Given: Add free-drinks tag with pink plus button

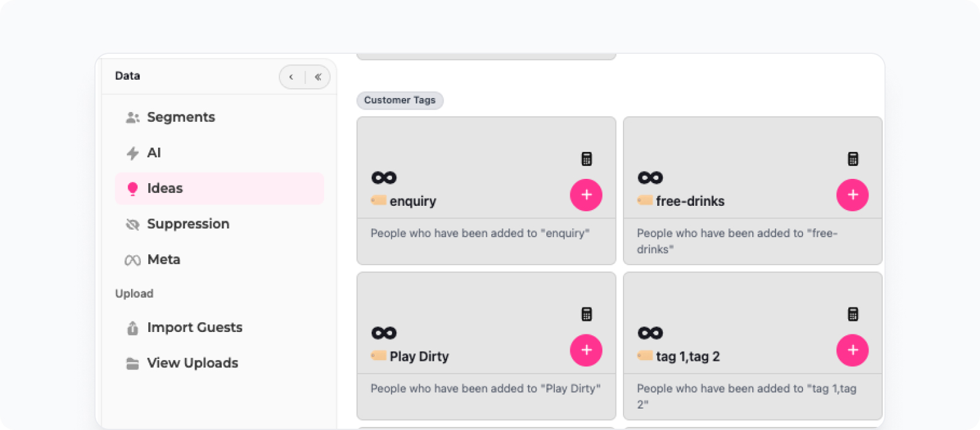Looking at the screenshot, I should tap(853, 195).
